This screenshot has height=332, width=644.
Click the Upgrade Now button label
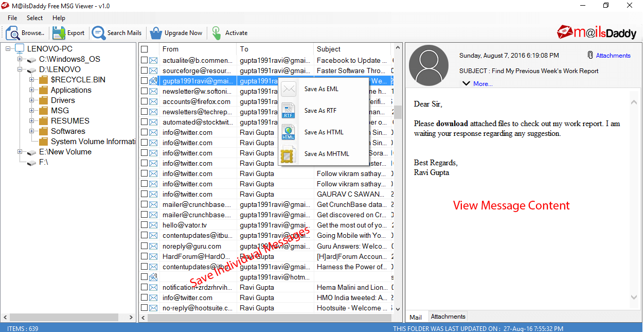tap(183, 33)
